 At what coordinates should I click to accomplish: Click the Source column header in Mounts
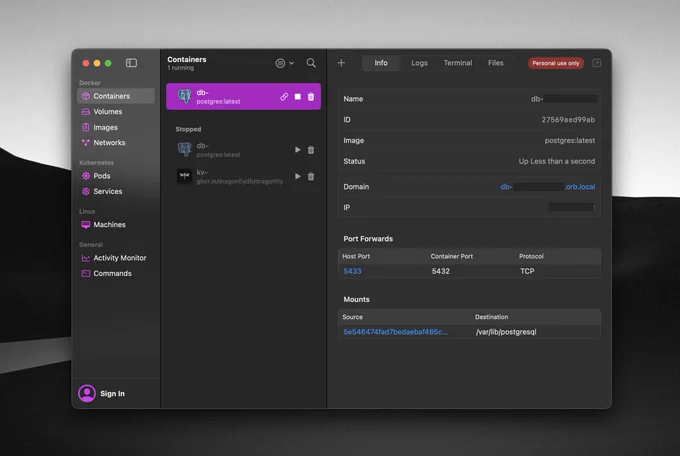coord(352,317)
